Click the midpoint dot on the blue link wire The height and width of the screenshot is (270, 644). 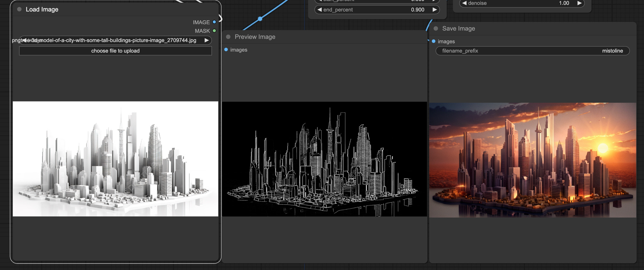pos(260,19)
